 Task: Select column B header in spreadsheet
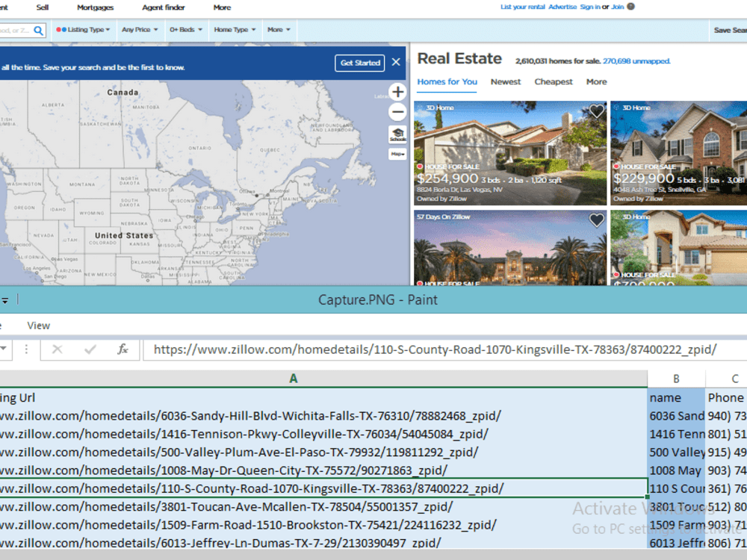coord(676,379)
